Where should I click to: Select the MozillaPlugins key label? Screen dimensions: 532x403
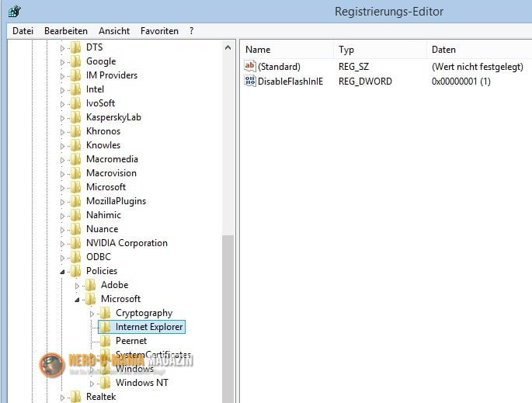point(116,201)
